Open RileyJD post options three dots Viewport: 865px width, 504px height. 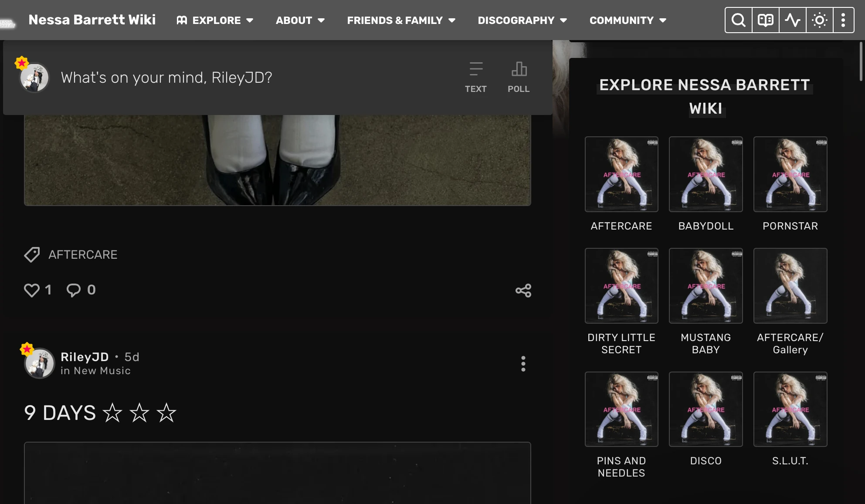(x=523, y=364)
